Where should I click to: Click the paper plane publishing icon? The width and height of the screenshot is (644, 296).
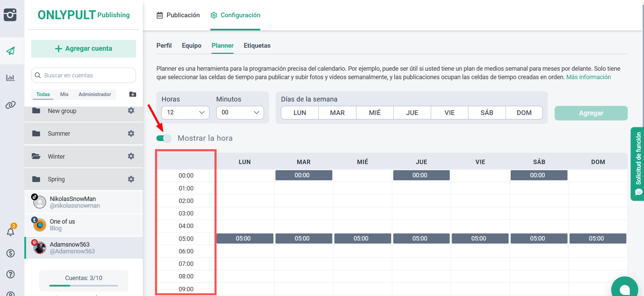pyautogui.click(x=10, y=51)
